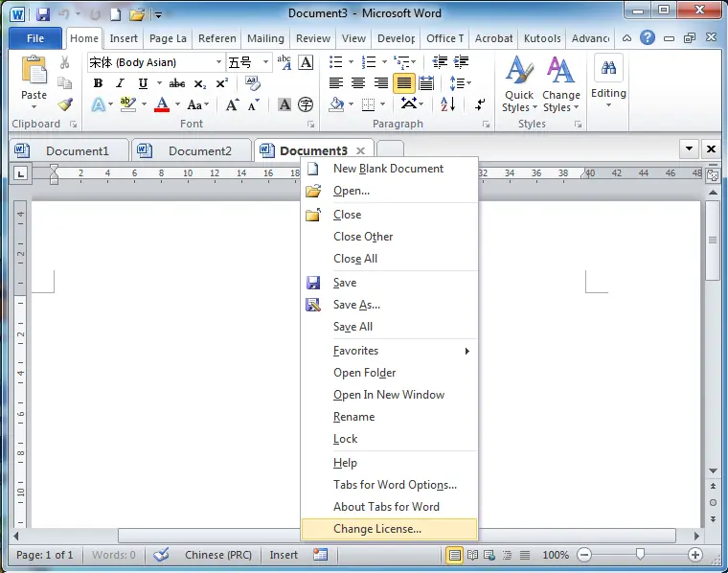
Task: Click the Shrink Font icon
Action: coord(254,105)
